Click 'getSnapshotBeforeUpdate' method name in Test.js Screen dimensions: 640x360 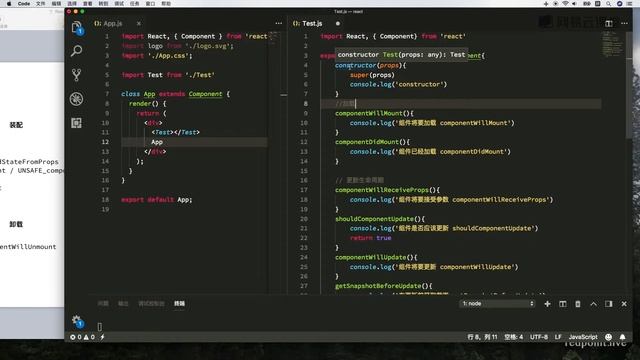[x=378, y=286]
